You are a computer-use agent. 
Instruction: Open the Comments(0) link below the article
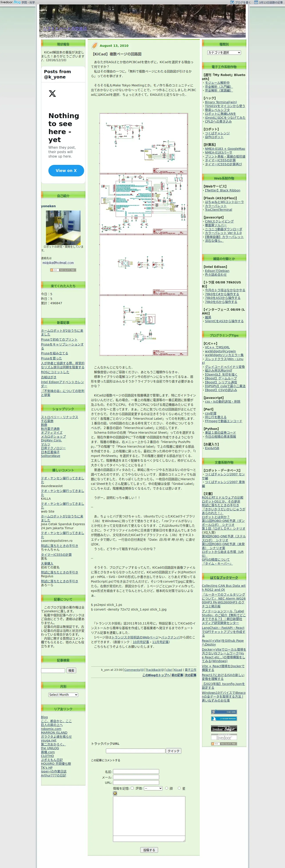click(x=134, y=670)
